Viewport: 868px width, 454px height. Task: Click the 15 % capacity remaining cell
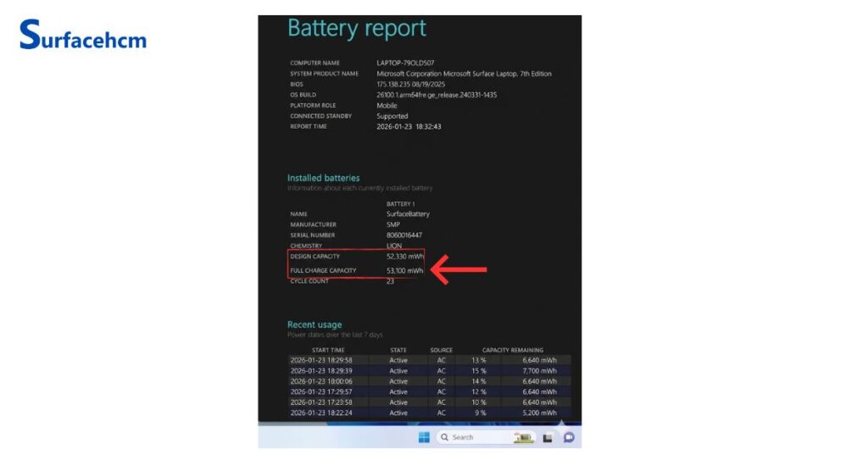(x=479, y=371)
